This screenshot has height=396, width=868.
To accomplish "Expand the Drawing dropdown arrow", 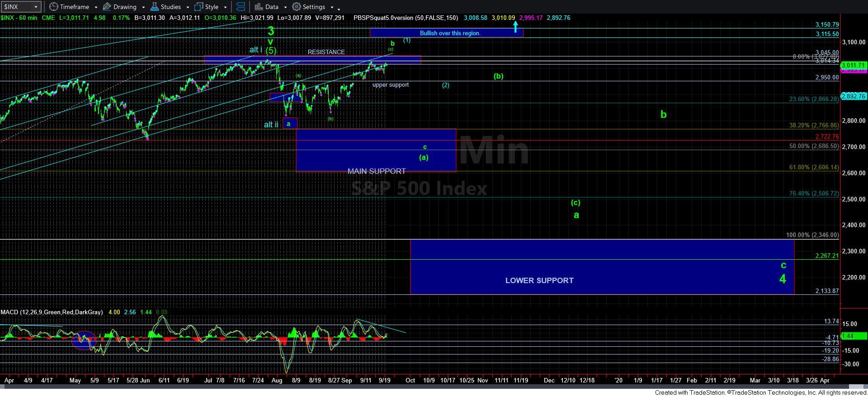I will coord(143,7).
